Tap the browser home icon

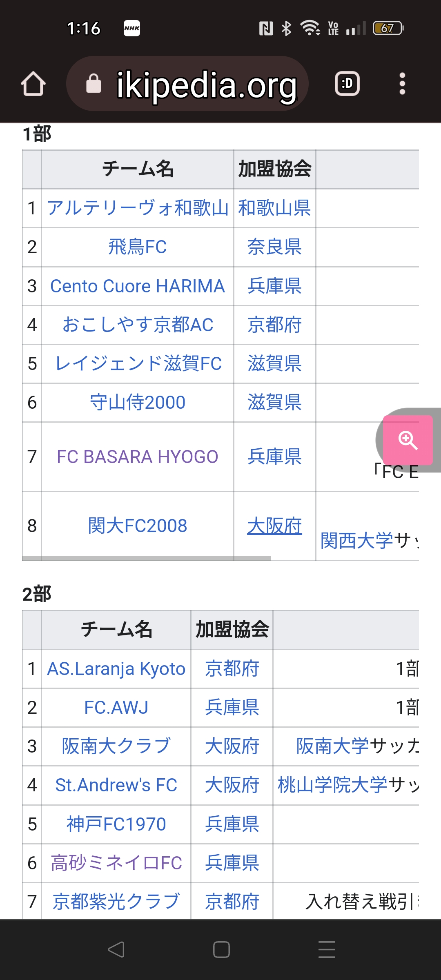coord(33,84)
